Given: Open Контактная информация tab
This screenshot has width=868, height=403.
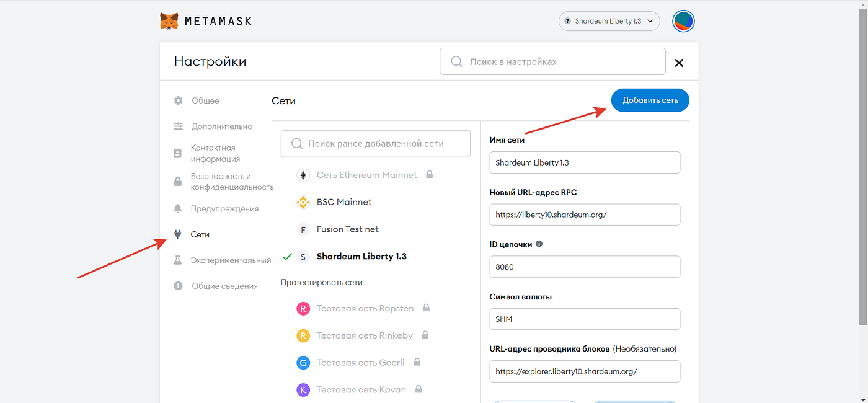Looking at the screenshot, I should [215, 153].
